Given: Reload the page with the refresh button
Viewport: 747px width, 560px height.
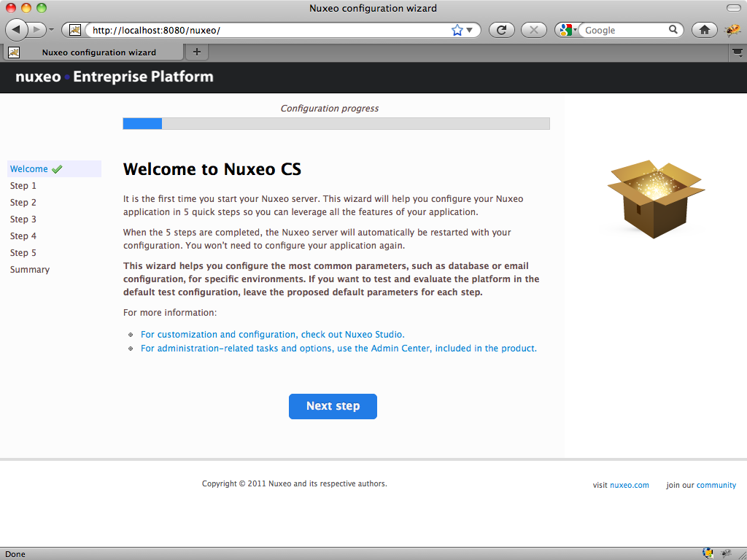Looking at the screenshot, I should [502, 30].
